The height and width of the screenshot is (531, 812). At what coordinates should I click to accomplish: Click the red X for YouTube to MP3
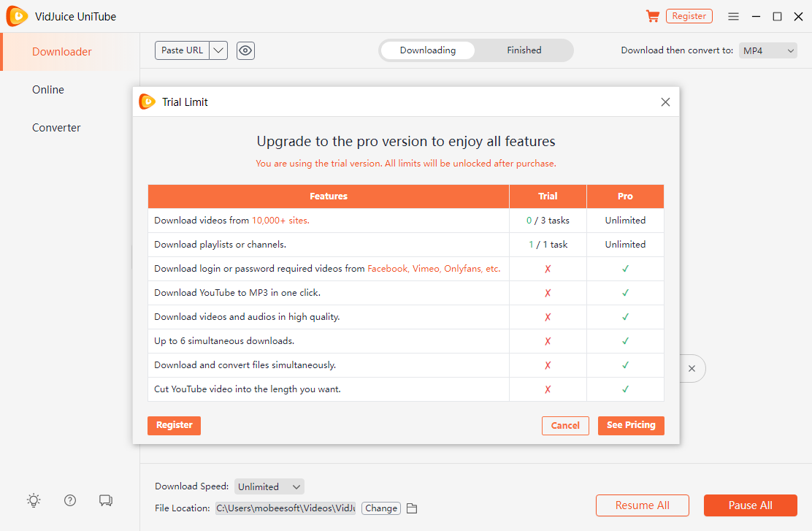(548, 293)
